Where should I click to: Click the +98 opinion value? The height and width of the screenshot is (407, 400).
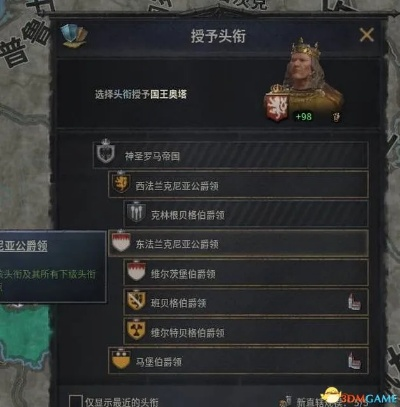point(303,116)
